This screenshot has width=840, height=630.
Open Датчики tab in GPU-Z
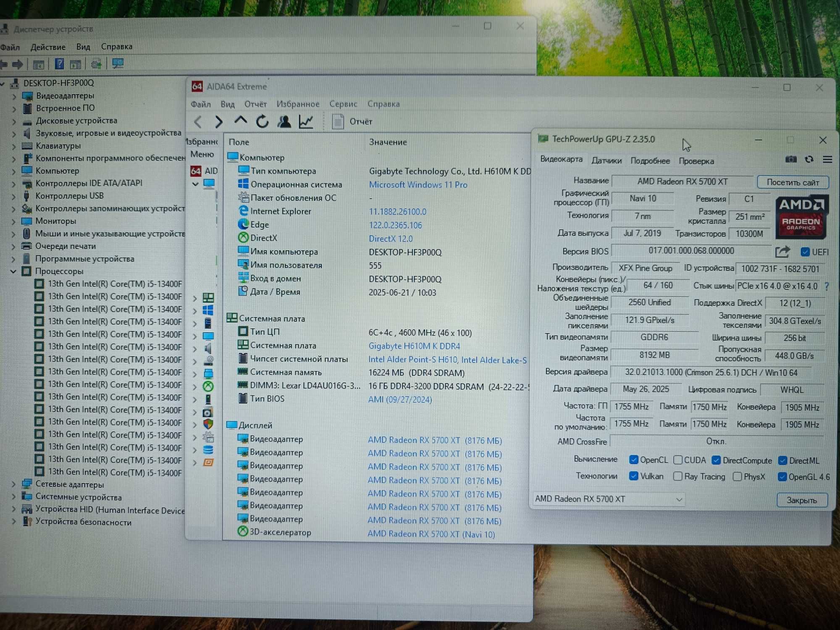(x=606, y=160)
